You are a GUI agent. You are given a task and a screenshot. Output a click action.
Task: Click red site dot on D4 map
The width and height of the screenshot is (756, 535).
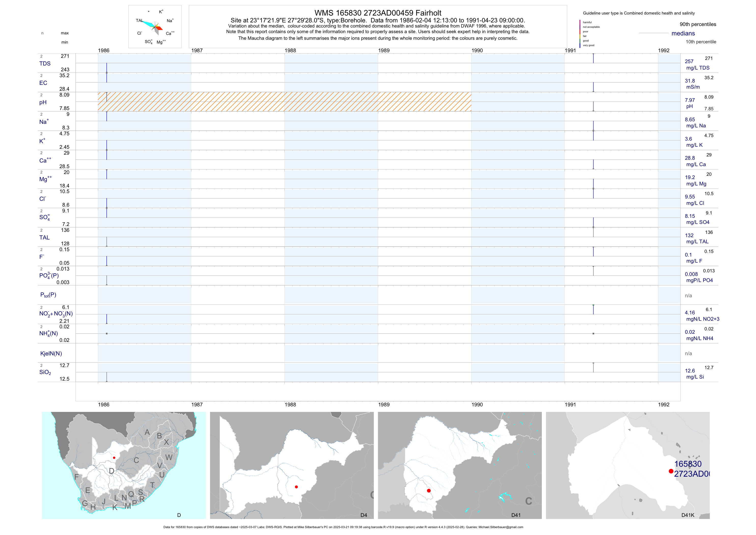tap(296, 487)
